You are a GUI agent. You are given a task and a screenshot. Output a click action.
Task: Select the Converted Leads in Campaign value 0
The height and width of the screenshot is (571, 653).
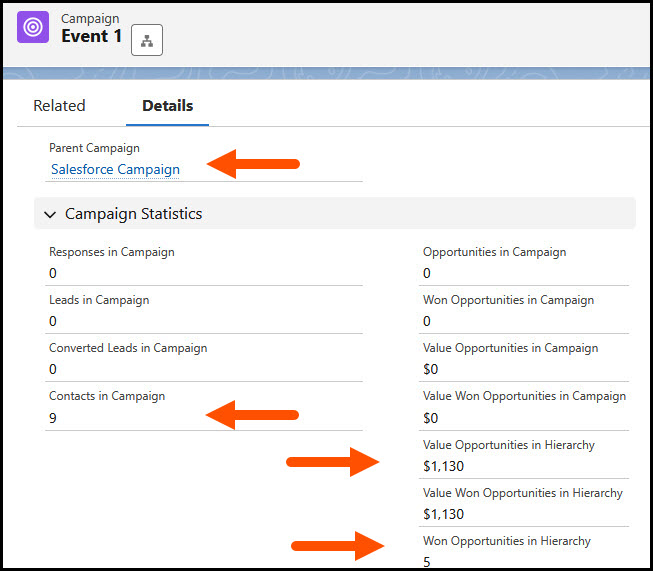52,369
